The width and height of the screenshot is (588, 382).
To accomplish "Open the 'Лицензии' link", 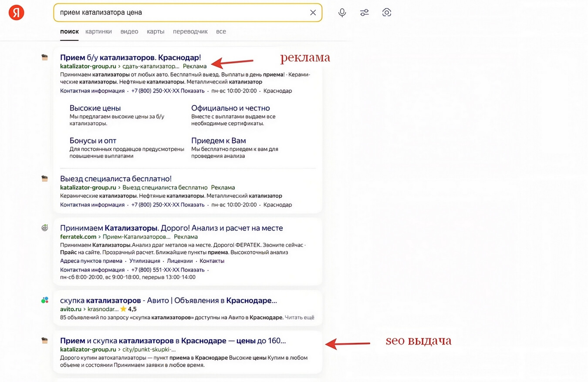I will point(180,261).
